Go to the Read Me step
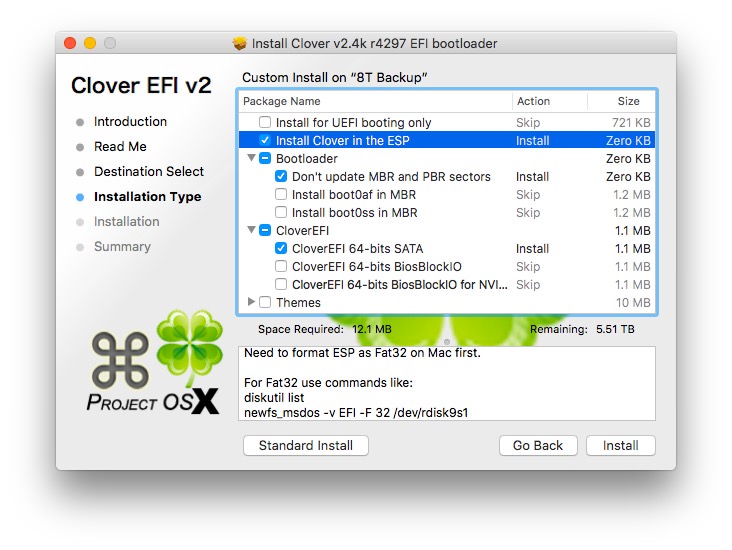Image resolution: width=732 pixels, height=550 pixels. pyautogui.click(x=120, y=147)
